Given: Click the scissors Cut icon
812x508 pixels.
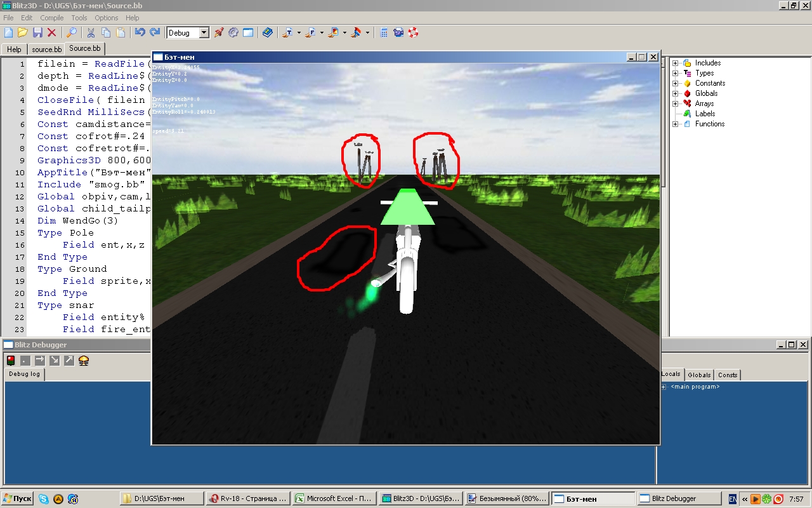Looking at the screenshot, I should click(x=91, y=32).
